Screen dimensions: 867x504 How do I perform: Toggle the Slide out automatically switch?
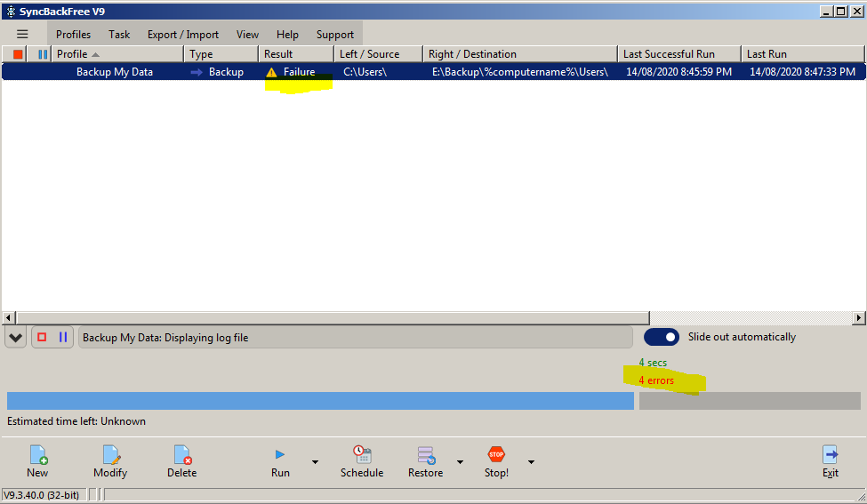(x=661, y=337)
